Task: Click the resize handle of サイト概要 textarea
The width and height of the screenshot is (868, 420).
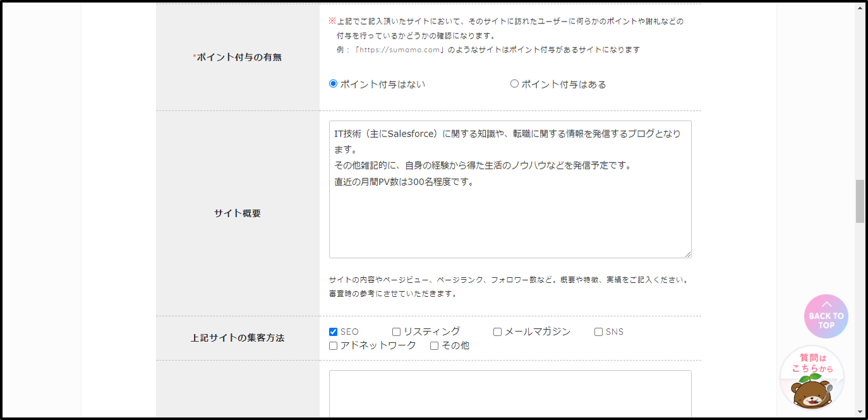Action: click(687, 254)
